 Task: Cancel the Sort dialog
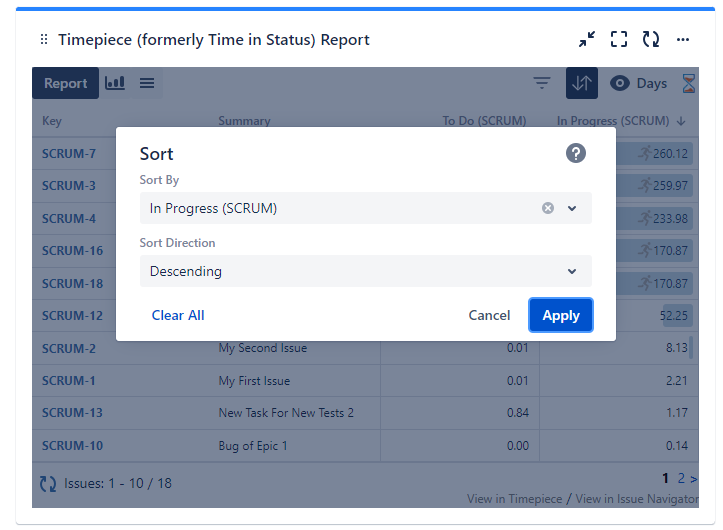(x=489, y=315)
